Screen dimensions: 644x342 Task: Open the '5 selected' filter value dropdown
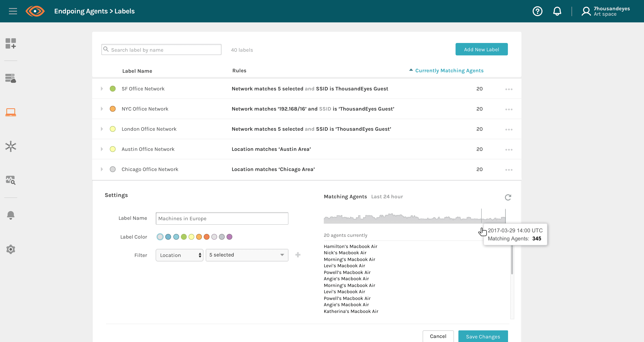click(247, 255)
